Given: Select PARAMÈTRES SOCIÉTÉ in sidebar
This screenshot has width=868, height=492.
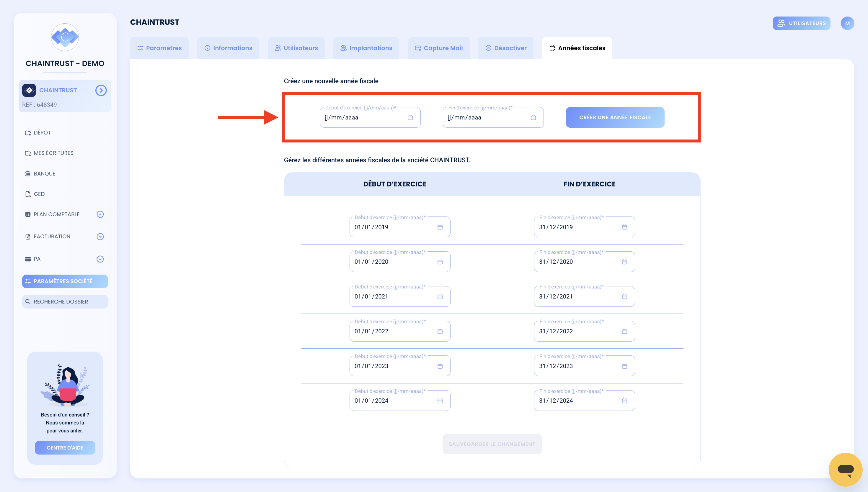Looking at the screenshot, I should 65,281.
